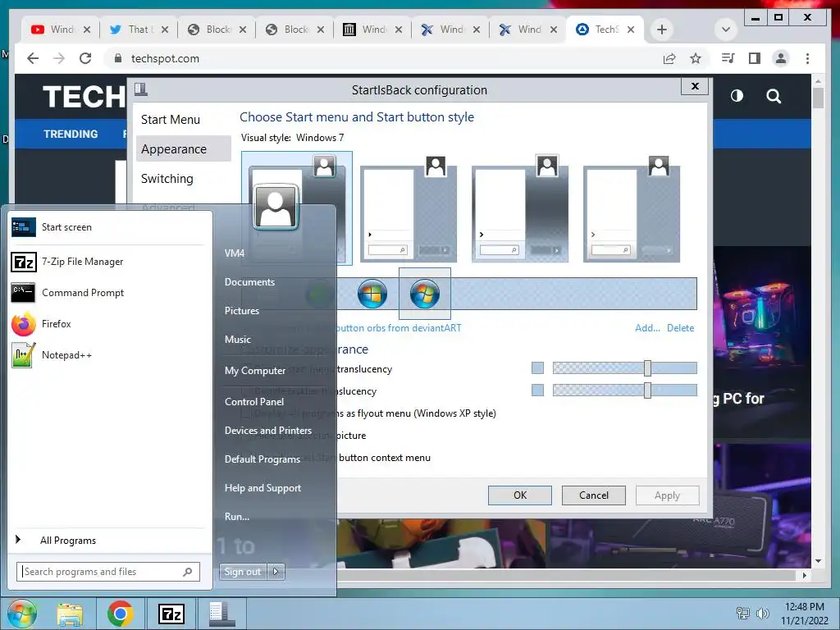The height and width of the screenshot is (630, 840).
Task: Open My Computer from Start menu
Action: coord(255,370)
